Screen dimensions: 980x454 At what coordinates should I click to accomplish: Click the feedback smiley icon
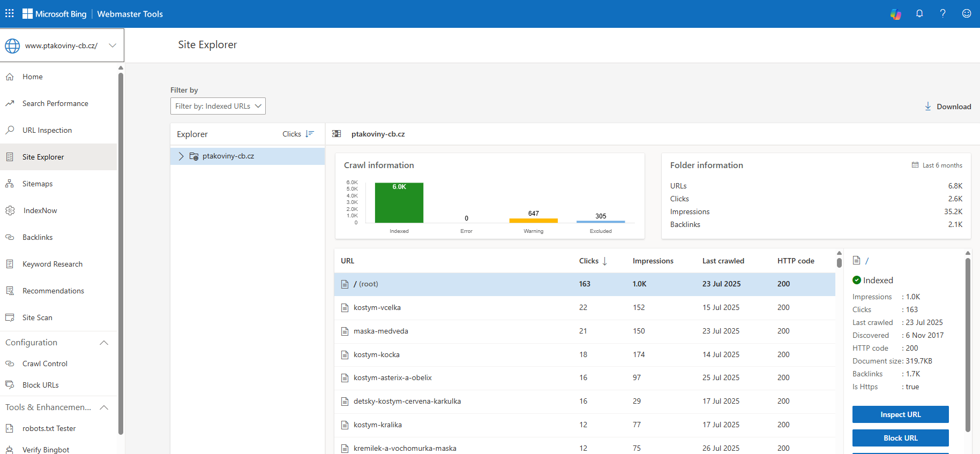[966, 14]
